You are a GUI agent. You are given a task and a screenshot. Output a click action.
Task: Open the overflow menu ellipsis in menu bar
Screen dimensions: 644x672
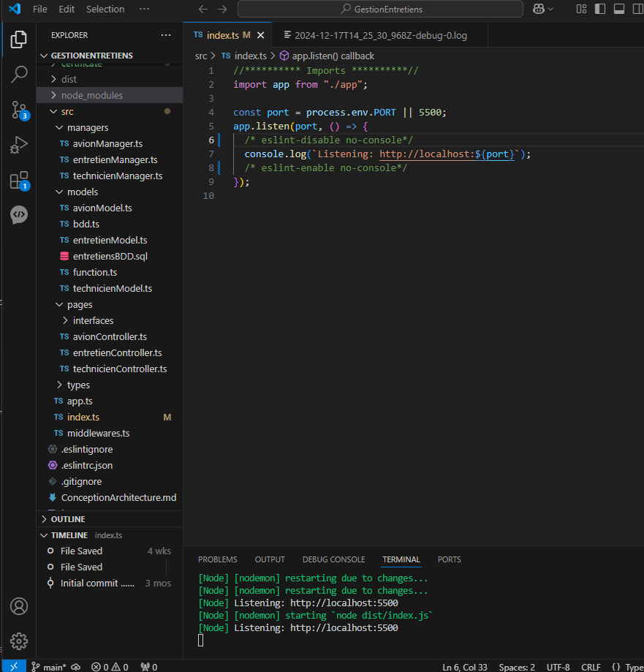[145, 9]
